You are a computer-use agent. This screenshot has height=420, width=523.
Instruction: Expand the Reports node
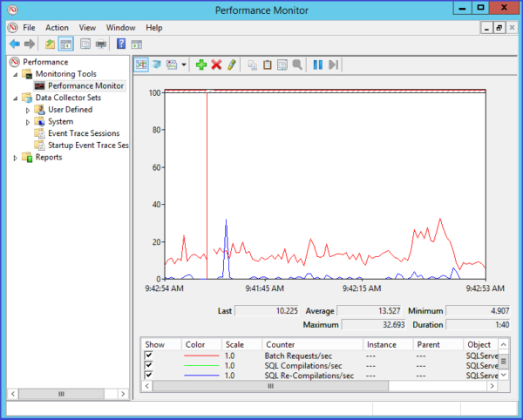point(16,158)
